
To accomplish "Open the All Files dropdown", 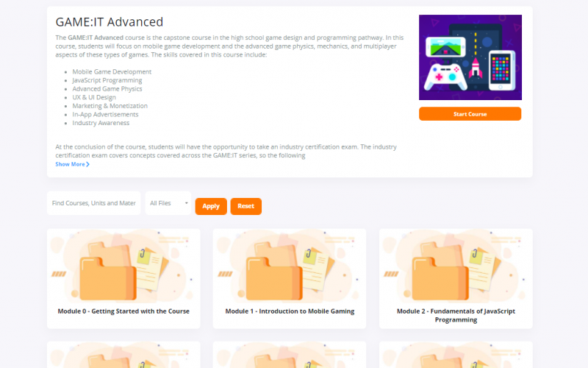I will 168,203.
